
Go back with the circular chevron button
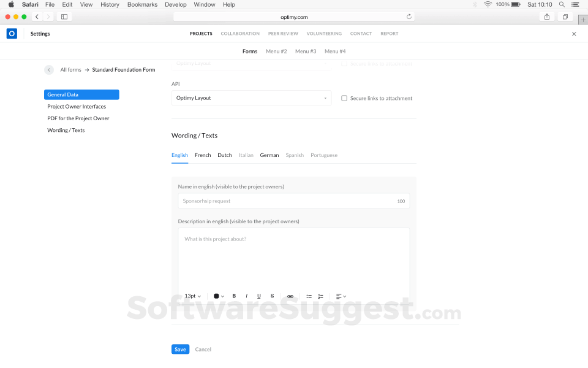(49, 70)
